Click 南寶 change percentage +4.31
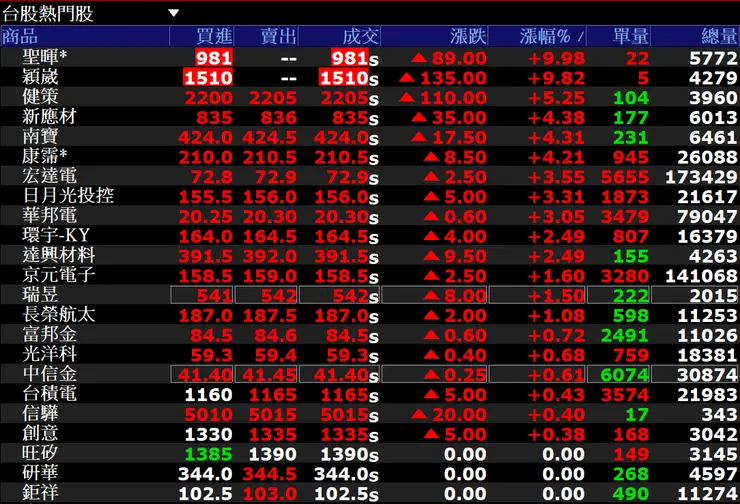740x504 pixels. [556, 137]
